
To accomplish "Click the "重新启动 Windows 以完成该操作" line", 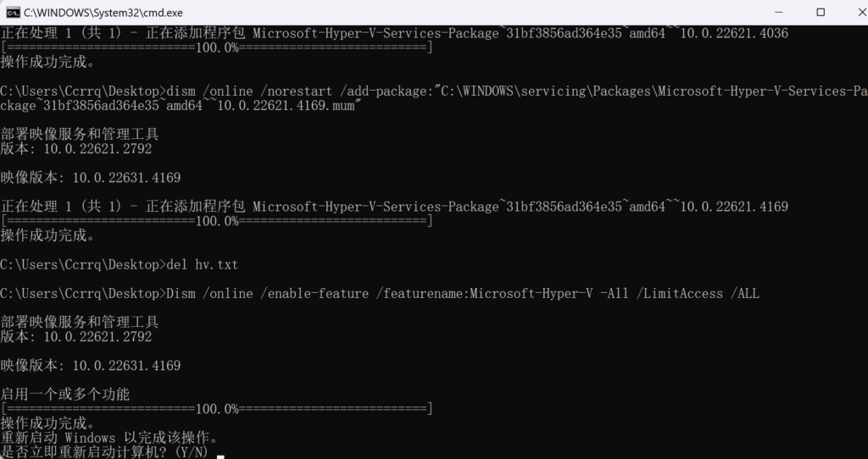I will (109, 438).
